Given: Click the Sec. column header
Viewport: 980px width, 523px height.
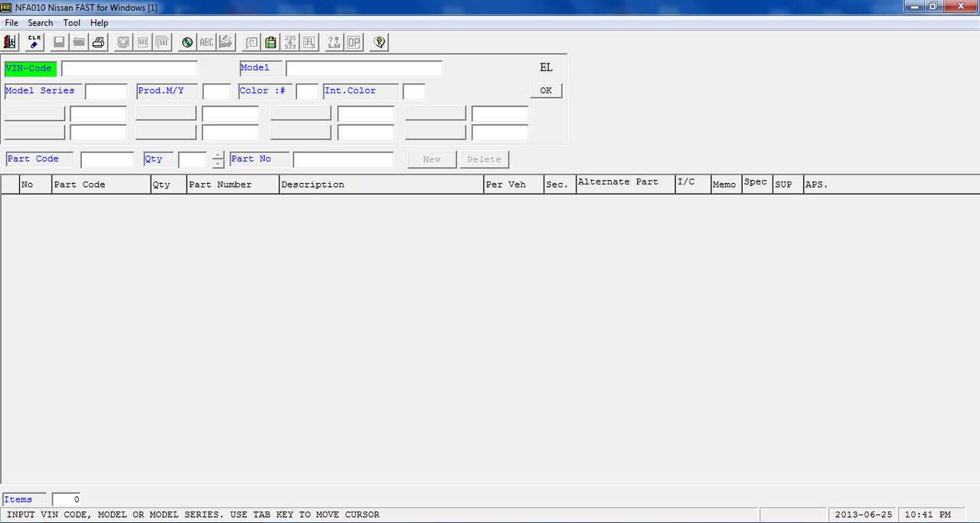Looking at the screenshot, I should (x=560, y=185).
